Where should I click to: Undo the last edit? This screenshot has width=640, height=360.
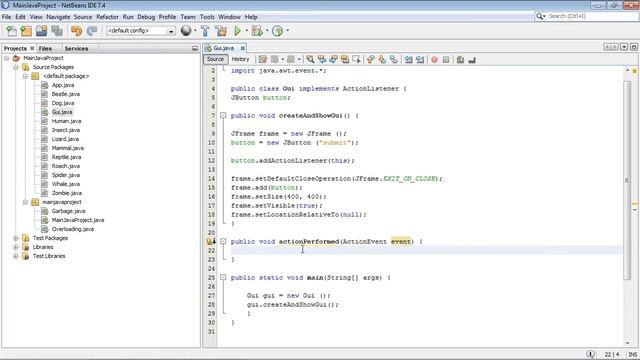[76, 31]
